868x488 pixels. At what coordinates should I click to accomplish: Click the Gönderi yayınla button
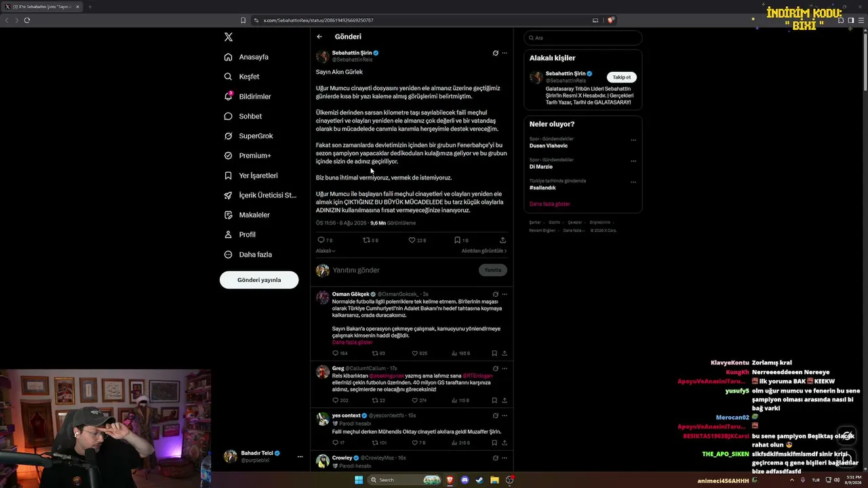259,280
